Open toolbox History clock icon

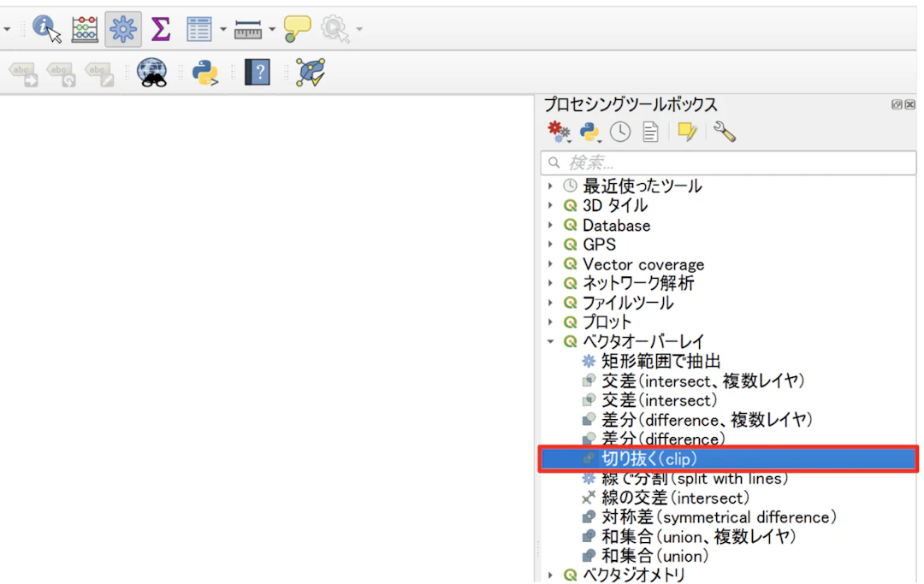point(620,132)
